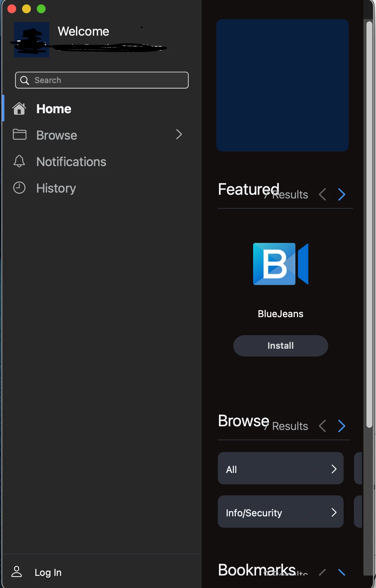
Task: Click the chevron on the All card
Action: pyautogui.click(x=334, y=469)
